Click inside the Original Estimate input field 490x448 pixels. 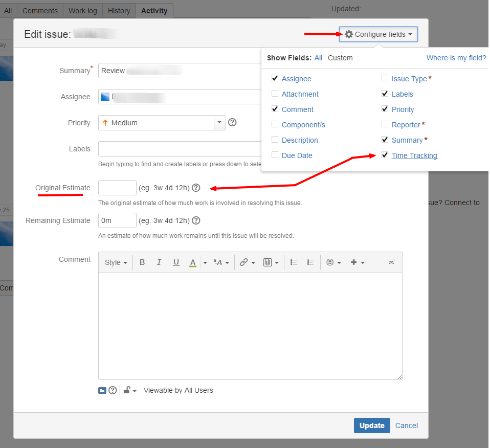(x=117, y=188)
